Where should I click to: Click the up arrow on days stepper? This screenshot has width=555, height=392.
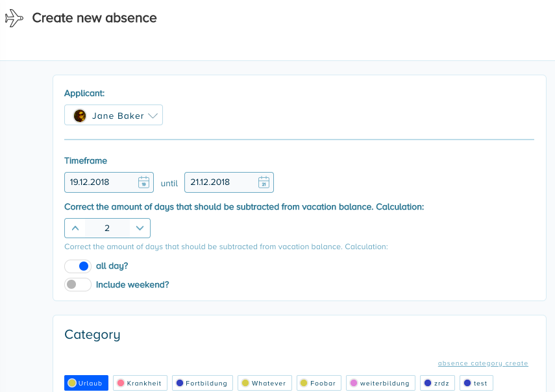pyautogui.click(x=75, y=228)
